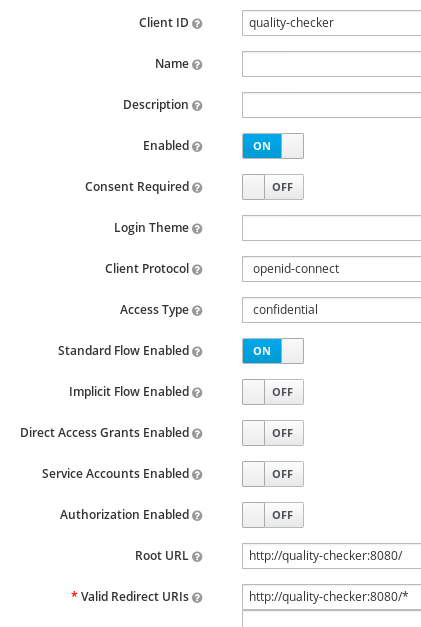Turn on Consent Required switch
The height and width of the screenshot is (627, 421).
click(273, 187)
